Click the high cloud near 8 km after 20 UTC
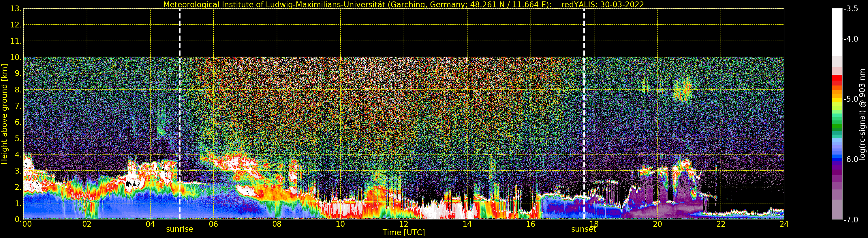868x238 pixels. coord(682,90)
